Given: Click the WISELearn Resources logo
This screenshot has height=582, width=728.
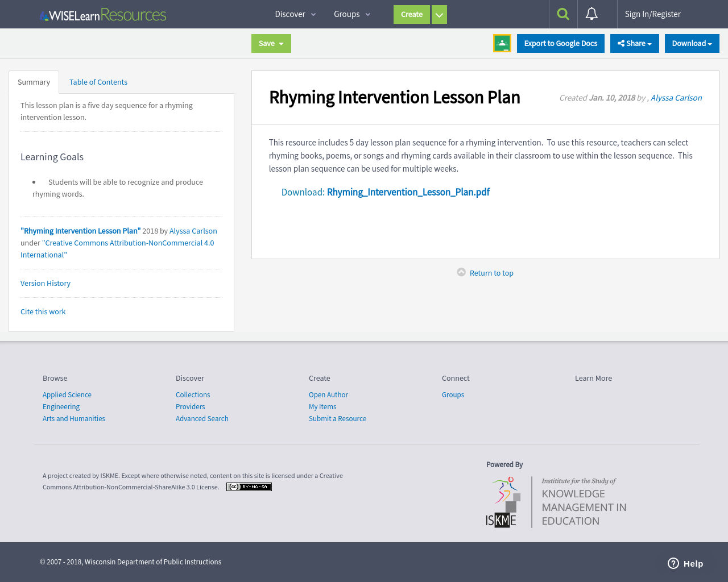Looking at the screenshot, I should click(x=102, y=14).
